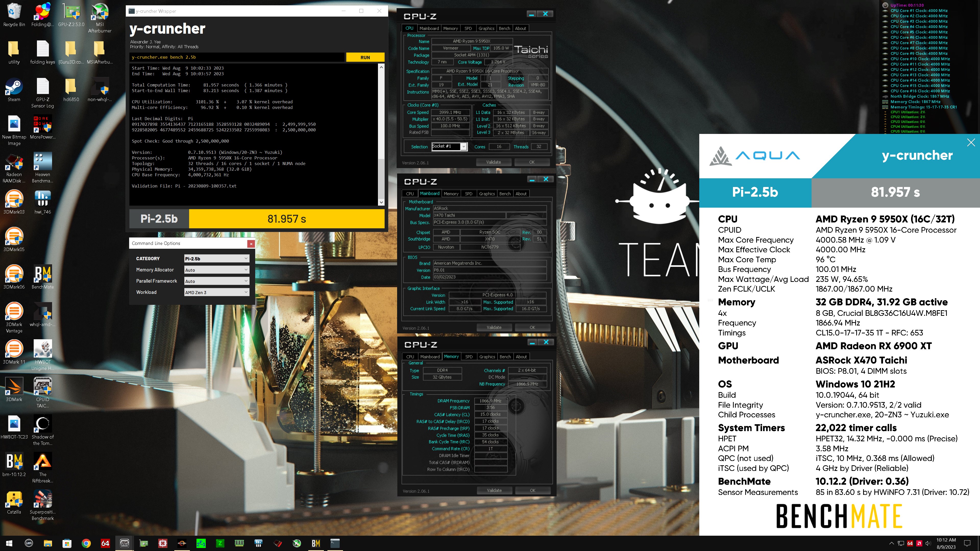Click the Prime95 taskbar icon
Screen dimensions: 980x551
(x=201, y=543)
